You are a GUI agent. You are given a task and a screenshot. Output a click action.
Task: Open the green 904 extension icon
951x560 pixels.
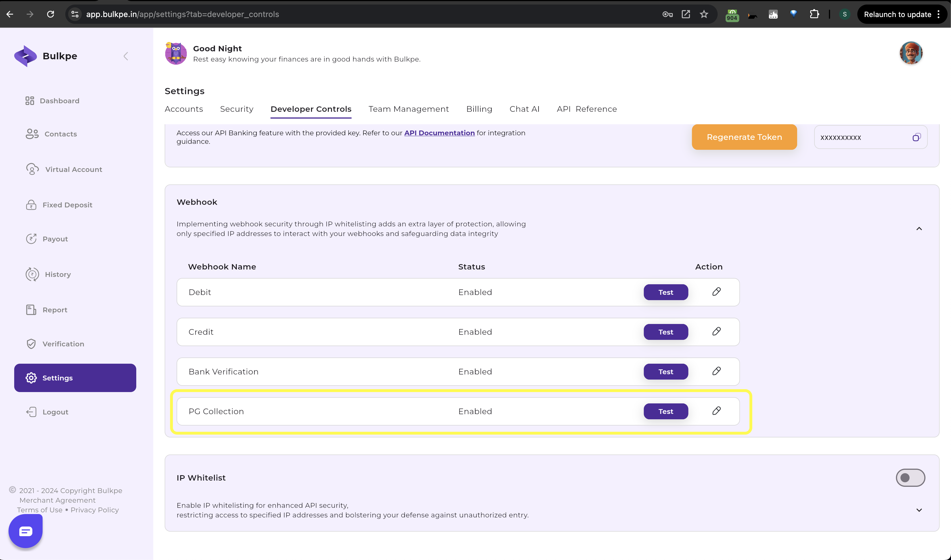(732, 15)
